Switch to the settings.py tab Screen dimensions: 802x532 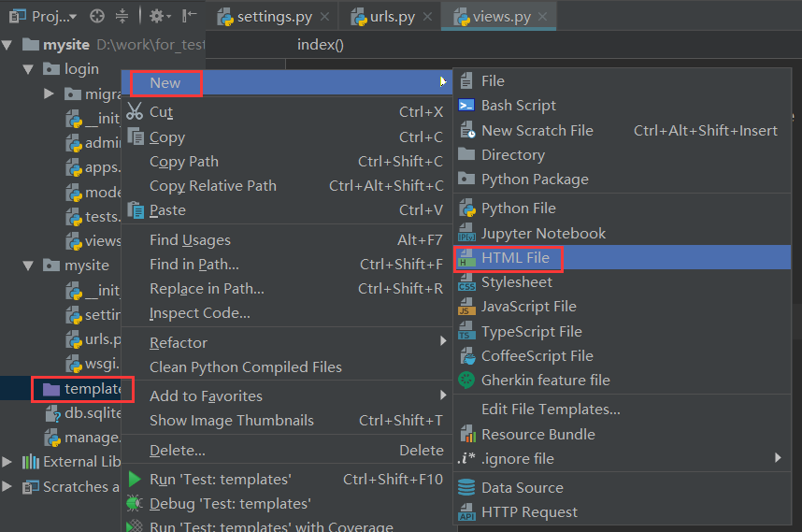pos(274,17)
